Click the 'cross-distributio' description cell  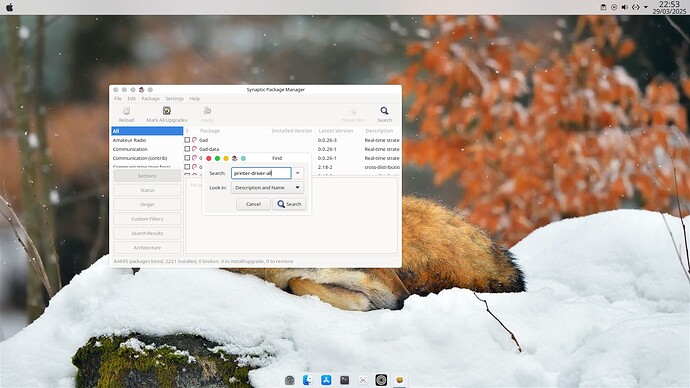coord(382,167)
